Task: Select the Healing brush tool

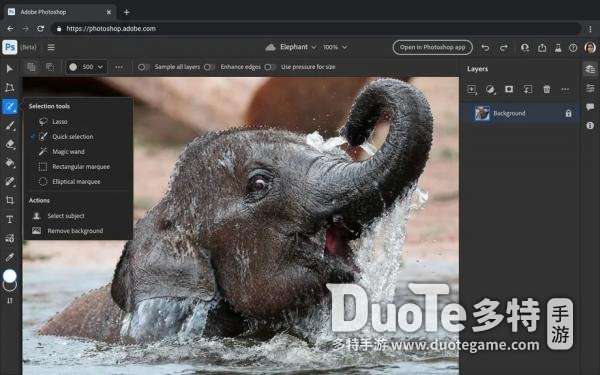Action: click(x=10, y=181)
